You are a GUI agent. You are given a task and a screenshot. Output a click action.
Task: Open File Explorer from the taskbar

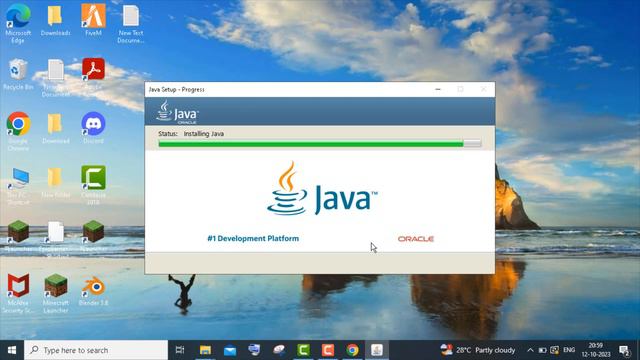pyautogui.click(x=205, y=350)
